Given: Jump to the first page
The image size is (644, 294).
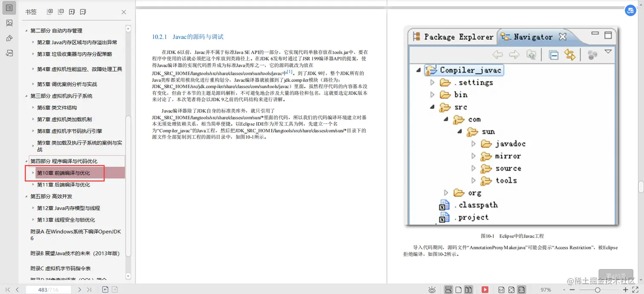Looking at the screenshot, I should [x=8, y=289].
